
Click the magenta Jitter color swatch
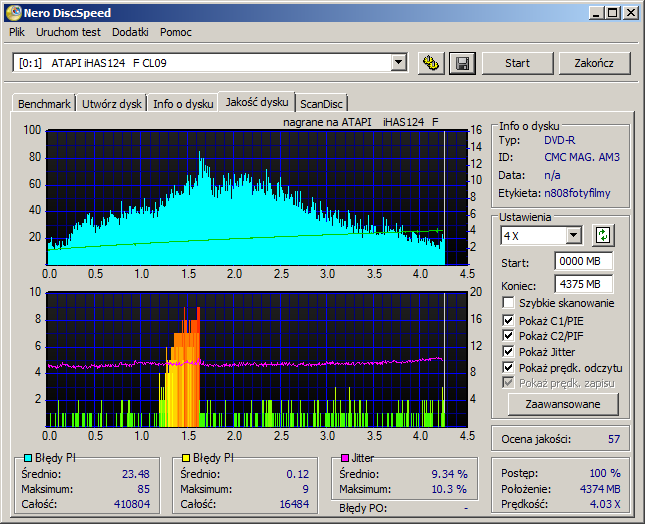pyautogui.click(x=345, y=458)
